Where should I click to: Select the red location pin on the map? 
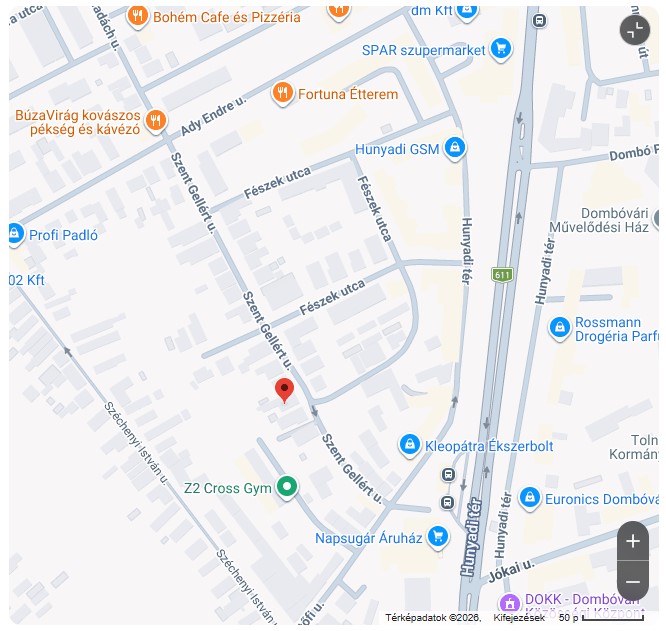coord(284,391)
